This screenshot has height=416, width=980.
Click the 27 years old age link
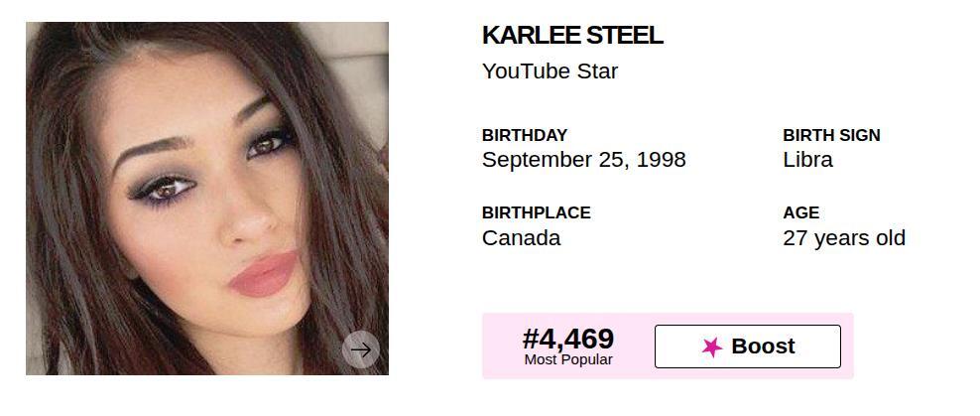(843, 238)
